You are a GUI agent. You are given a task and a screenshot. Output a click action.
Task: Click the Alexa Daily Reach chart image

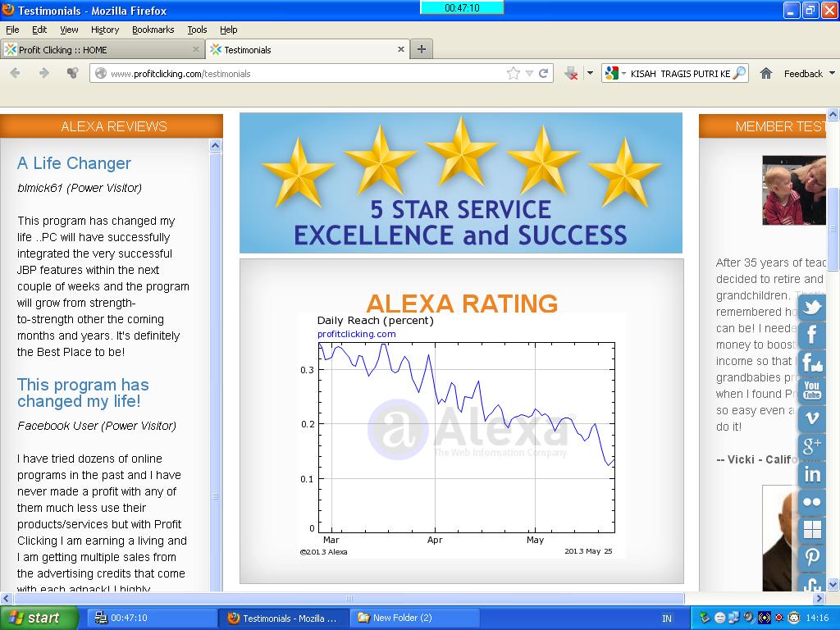coord(461,436)
